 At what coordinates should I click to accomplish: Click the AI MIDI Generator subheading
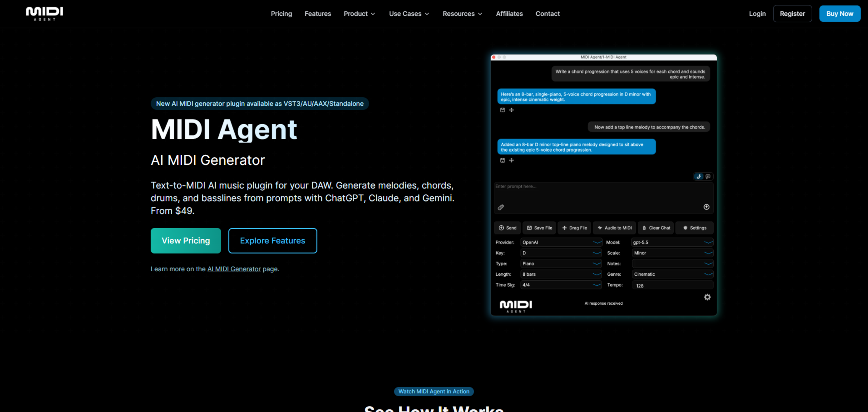tap(208, 160)
